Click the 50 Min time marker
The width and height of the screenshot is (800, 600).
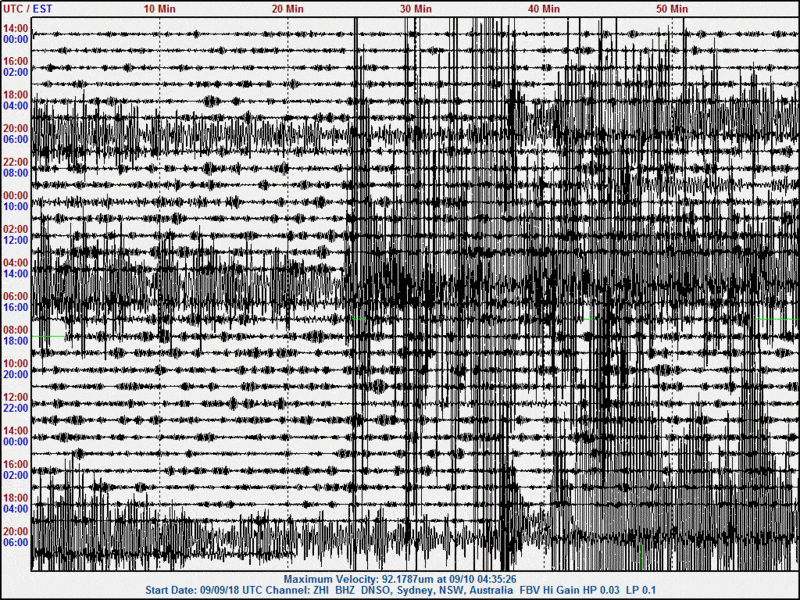coord(672,8)
